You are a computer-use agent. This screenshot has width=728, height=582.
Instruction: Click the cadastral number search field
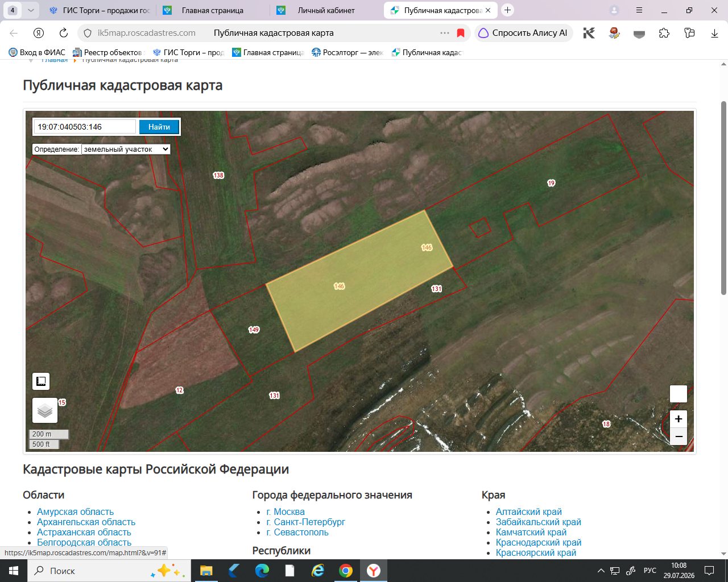tap(85, 127)
